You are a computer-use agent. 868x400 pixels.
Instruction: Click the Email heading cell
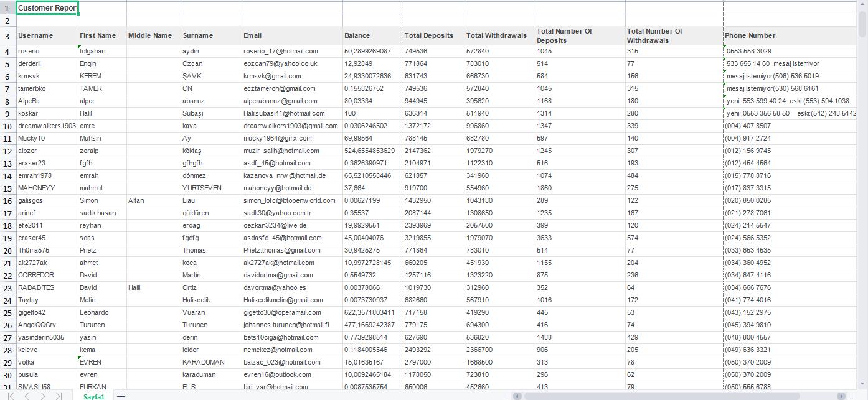(x=292, y=36)
